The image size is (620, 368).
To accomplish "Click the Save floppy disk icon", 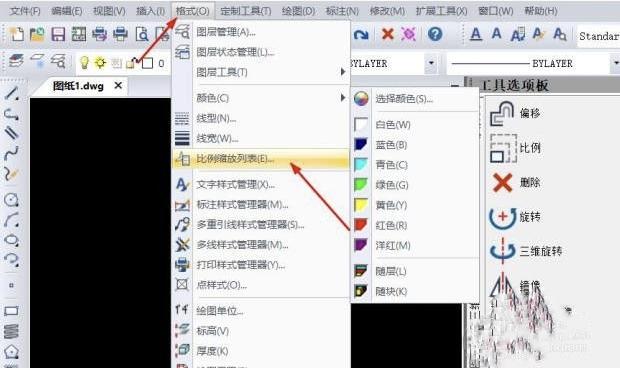I will point(58,34).
